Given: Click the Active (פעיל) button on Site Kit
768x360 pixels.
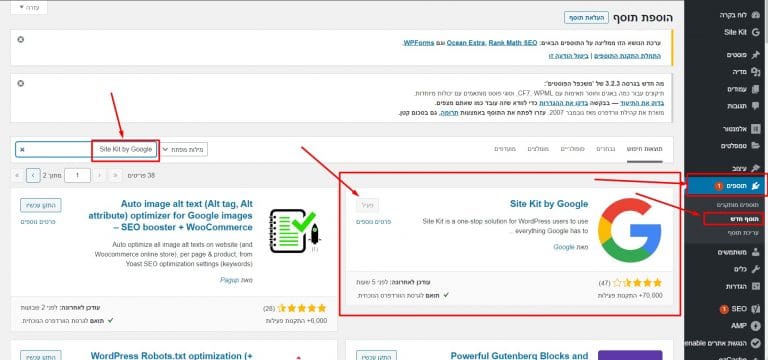Looking at the screenshot, I should 367,205.
